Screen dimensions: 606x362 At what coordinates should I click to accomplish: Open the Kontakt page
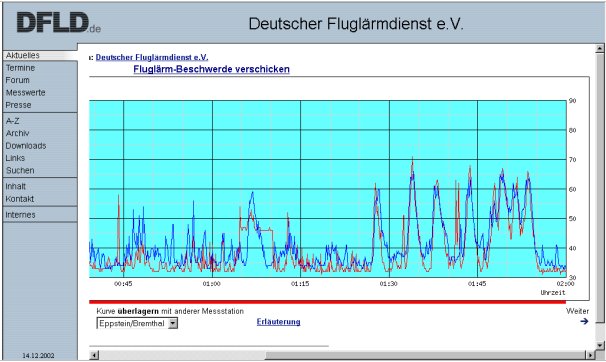[x=20, y=199]
